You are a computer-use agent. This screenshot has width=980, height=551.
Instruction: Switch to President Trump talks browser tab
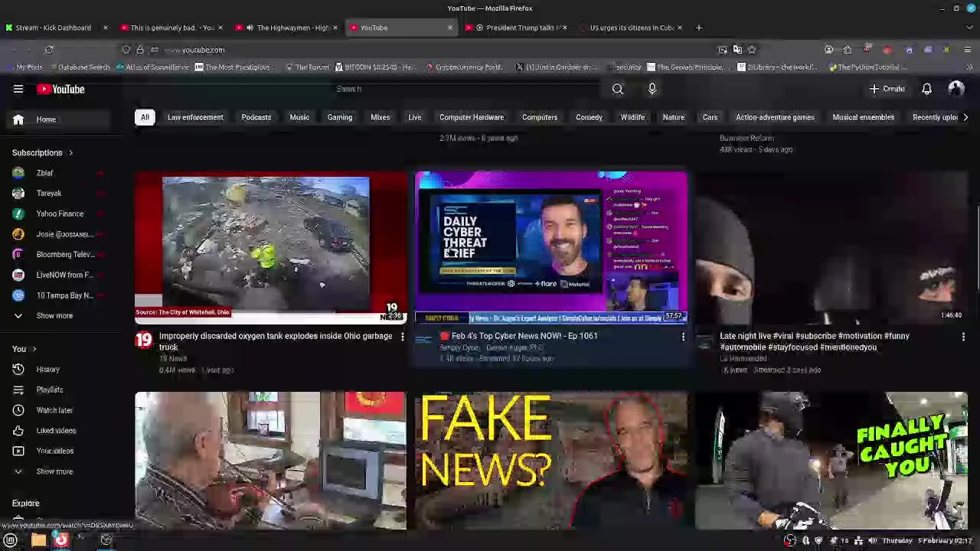(517, 28)
